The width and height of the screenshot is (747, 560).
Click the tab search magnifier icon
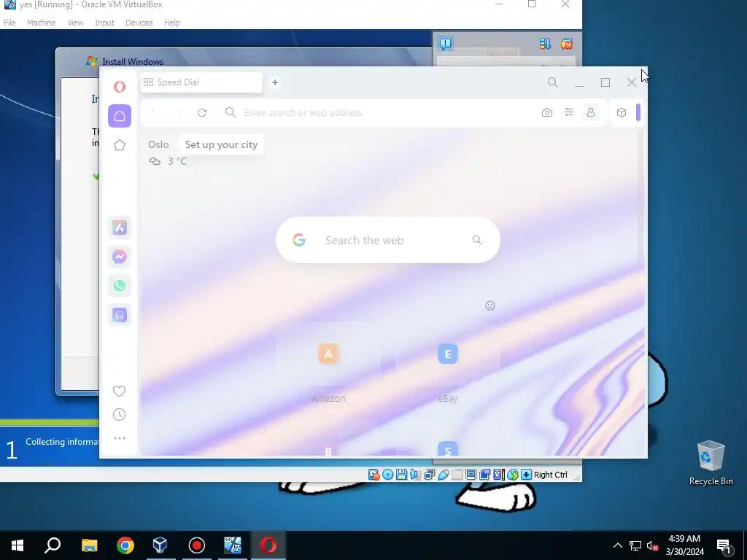pos(553,82)
